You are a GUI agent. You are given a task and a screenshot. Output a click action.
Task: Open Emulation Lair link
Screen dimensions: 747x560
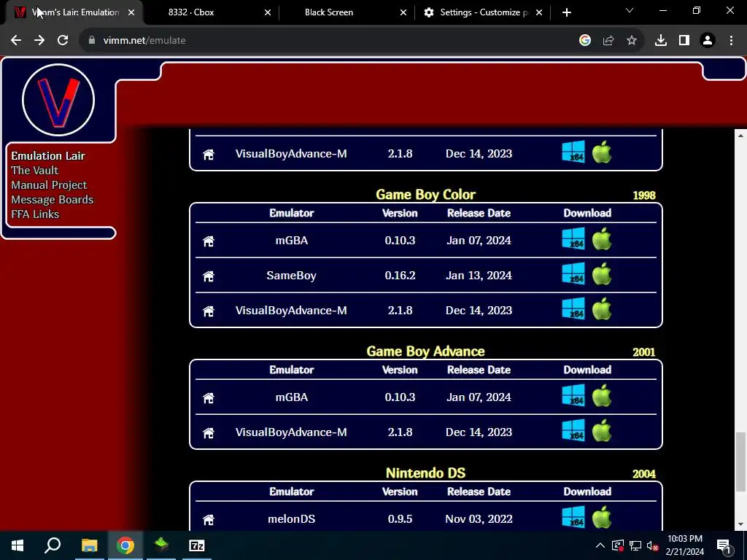click(48, 156)
